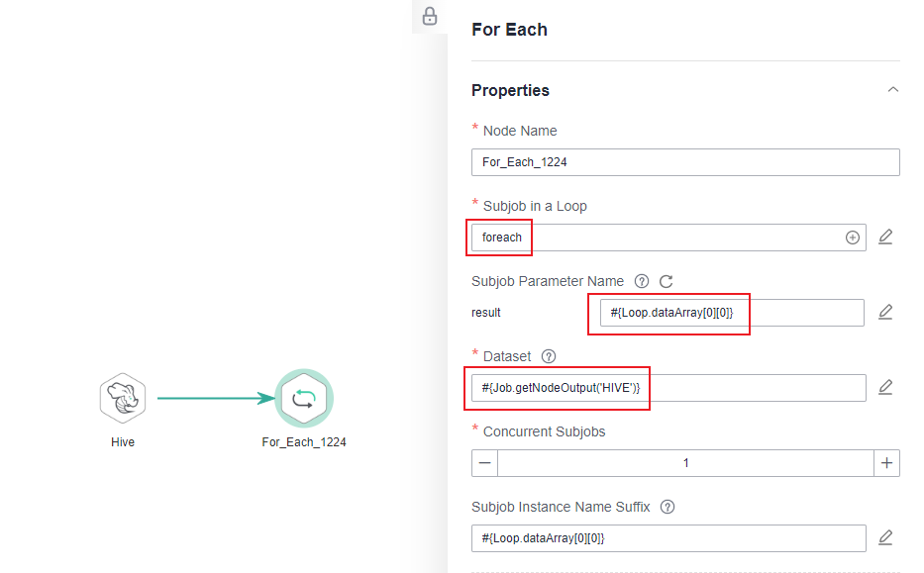The height and width of the screenshot is (573, 924).
Task: Click the help icon next to Dataset
Action: click(x=550, y=356)
